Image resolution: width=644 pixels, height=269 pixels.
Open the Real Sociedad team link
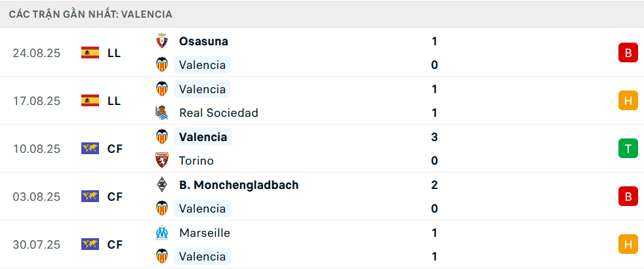tap(218, 113)
